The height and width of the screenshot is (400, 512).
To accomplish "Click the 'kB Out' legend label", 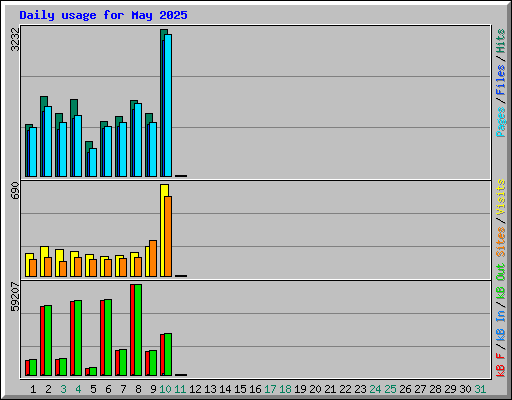I will (x=501, y=282).
